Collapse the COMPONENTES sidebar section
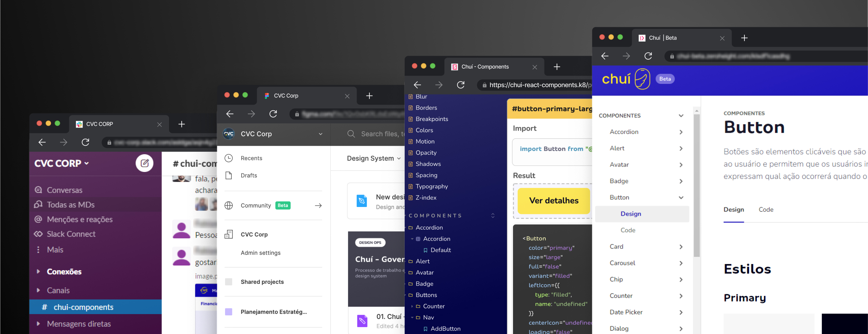868x334 pixels. coord(681,116)
